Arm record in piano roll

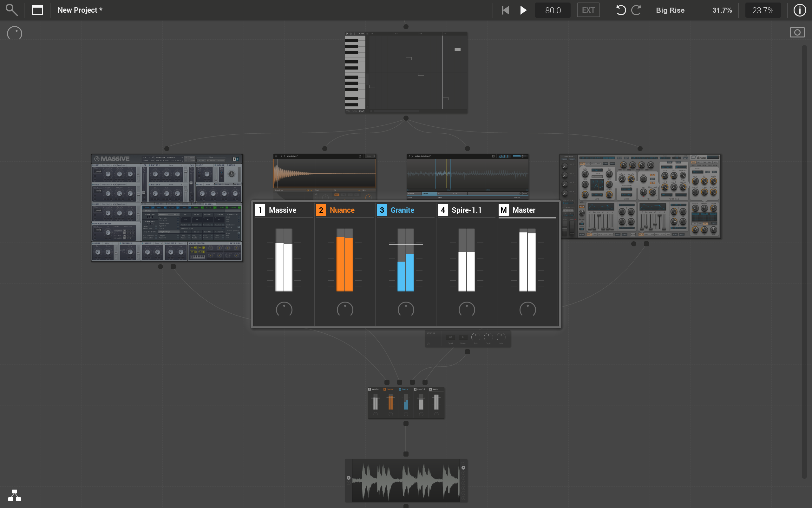point(351,34)
